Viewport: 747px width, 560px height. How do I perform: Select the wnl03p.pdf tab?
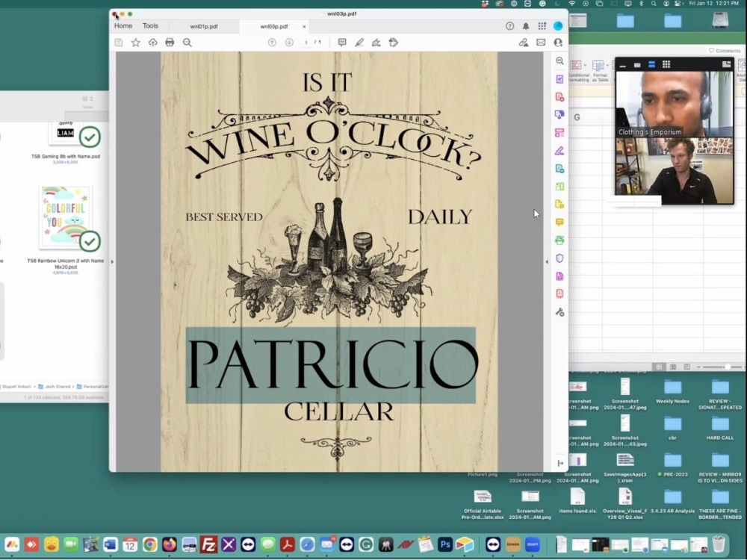(x=274, y=26)
